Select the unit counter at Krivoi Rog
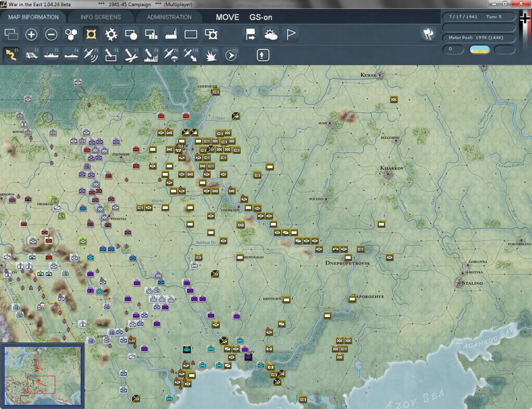This screenshot has height=409, width=532. [286, 300]
